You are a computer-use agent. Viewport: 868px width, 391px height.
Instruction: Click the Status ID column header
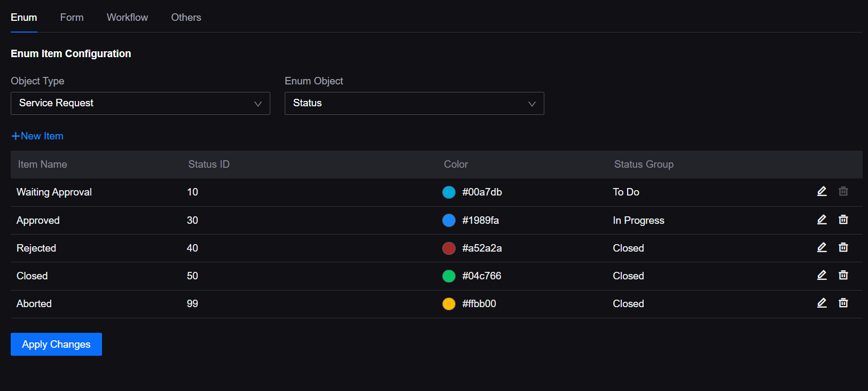(x=209, y=165)
